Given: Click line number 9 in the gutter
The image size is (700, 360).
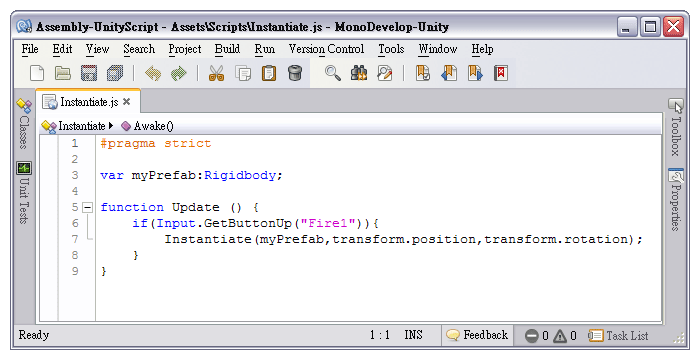Looking at the screenshot, I should point(75,271).
